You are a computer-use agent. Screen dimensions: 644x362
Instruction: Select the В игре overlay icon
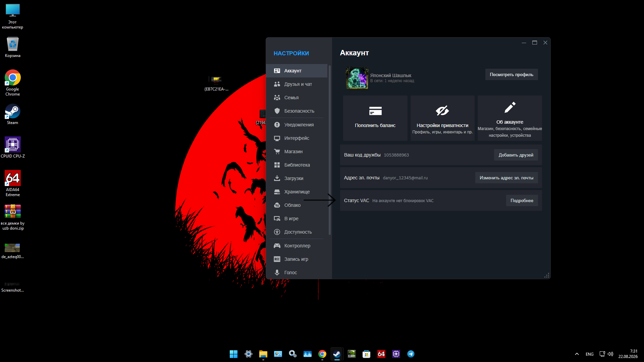pyautogui.click(x=277, y=219)
